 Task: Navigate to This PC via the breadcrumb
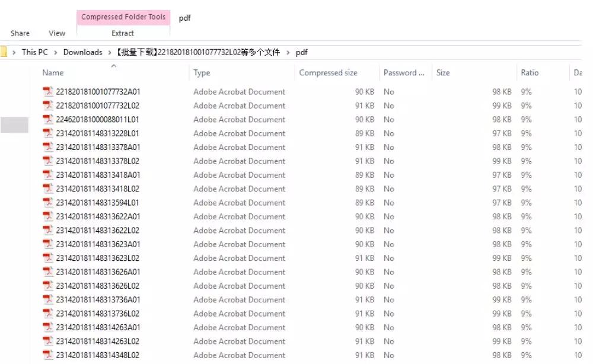click(34, 52)
